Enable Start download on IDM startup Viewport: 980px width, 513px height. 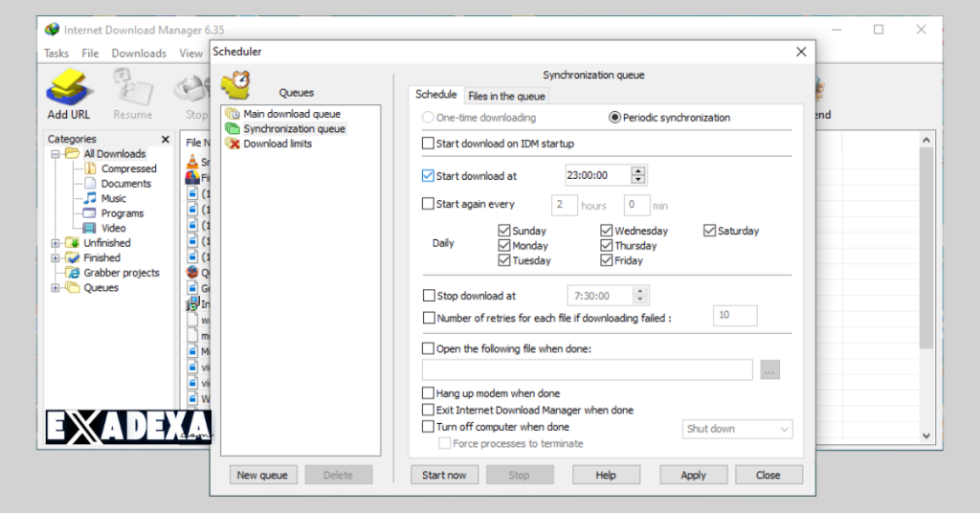[428, 144]
